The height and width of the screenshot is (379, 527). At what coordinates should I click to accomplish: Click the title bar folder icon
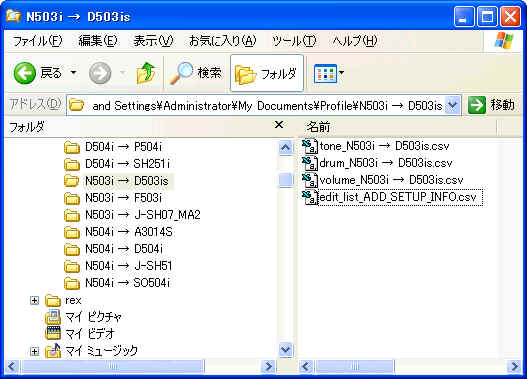point(13,16)
